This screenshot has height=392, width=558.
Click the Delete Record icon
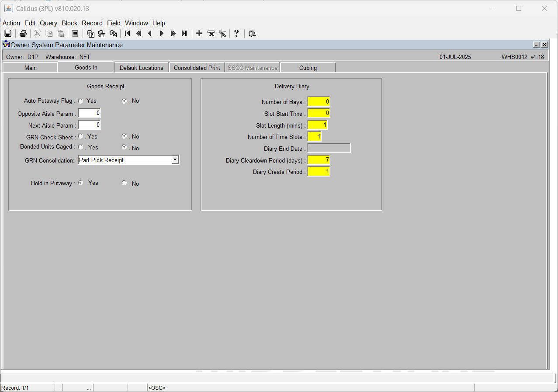(x=211, y=33)
